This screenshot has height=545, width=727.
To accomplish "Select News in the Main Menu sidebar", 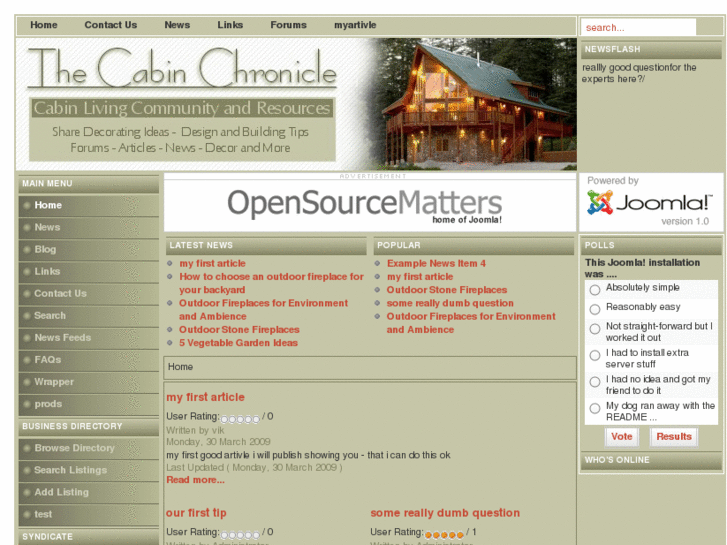I will (89, 227).
